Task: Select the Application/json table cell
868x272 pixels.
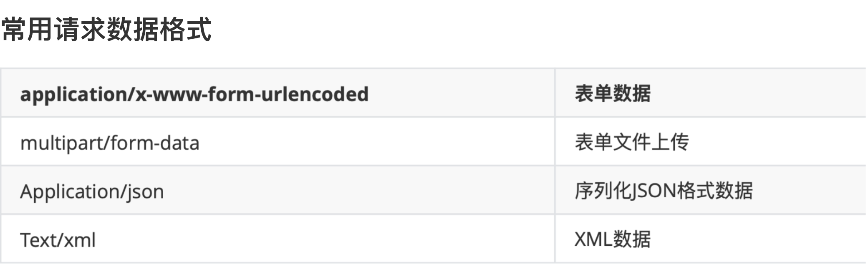Action: (92, 191)
